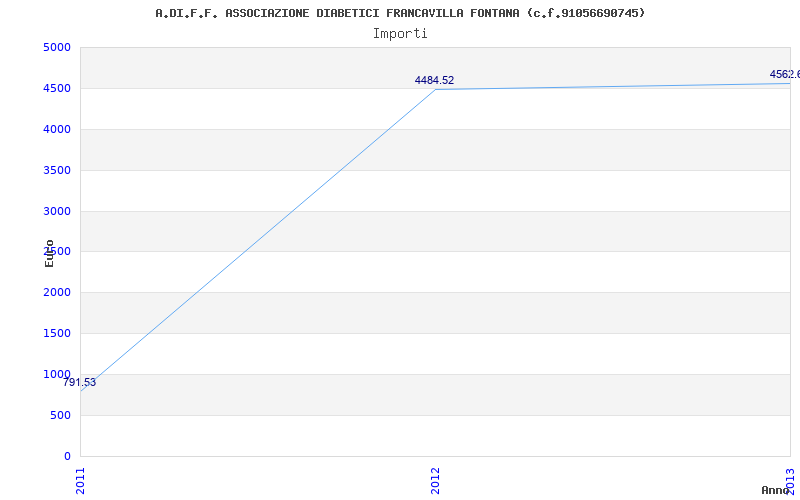Click the y-axis value 1500
The height and width of the screenshot is (500, 800).
tap(57, 333)
